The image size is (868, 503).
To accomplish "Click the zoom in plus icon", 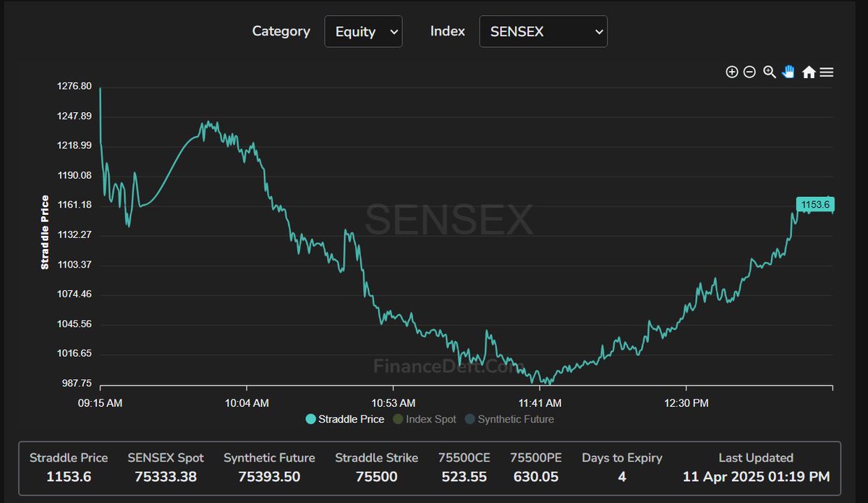I will (732, 72).
